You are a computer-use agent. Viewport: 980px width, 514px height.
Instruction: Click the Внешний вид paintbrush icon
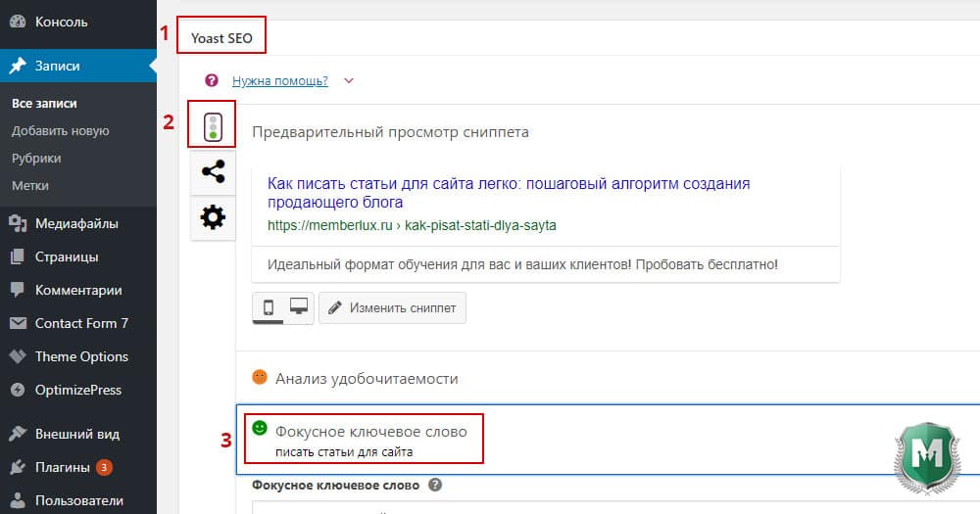coord(18,434)
